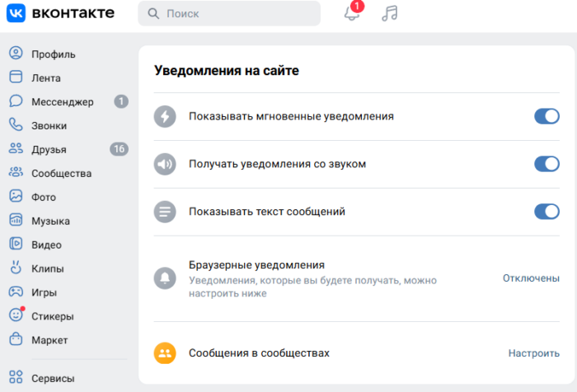577x392 pixels.
Task: Click the browser notifications description text
Action: 312,287
